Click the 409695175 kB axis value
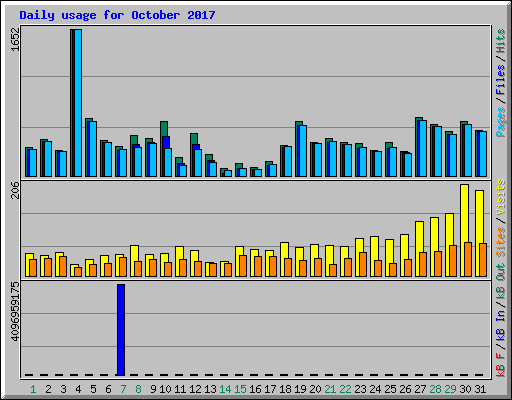 (x=15, y=312)
